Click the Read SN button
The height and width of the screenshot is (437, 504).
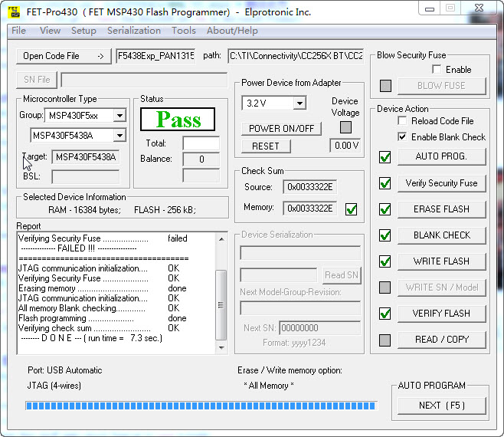click(x=342, y=275)
